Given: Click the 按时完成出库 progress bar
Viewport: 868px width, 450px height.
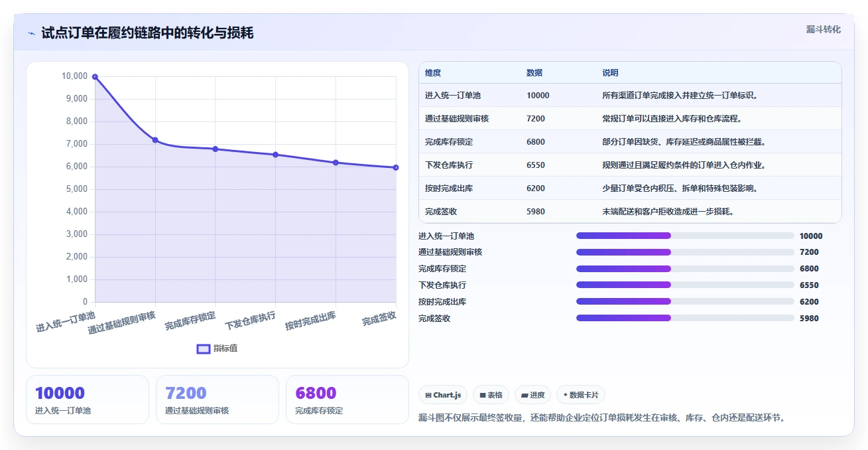Looking at the screenshot, I should [685, 301].
